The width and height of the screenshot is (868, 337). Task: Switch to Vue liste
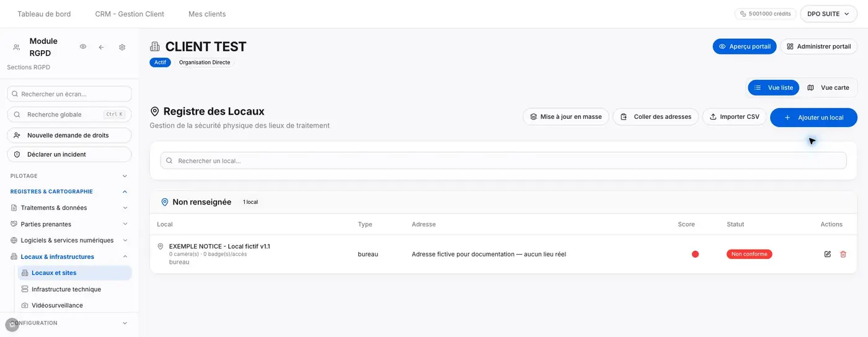pyautogui.click(x=773, y=88)
